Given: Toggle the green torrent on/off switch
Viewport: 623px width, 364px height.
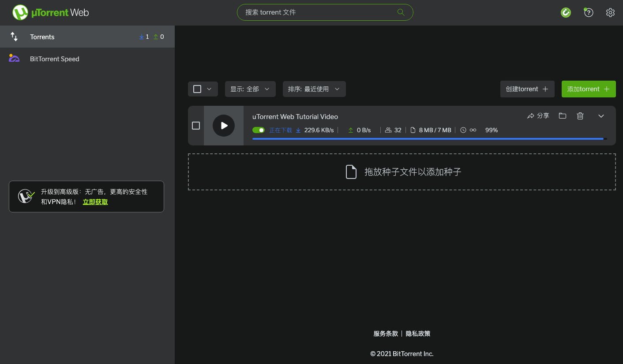Looking at the screenshot, I should [x=259, y=130].
